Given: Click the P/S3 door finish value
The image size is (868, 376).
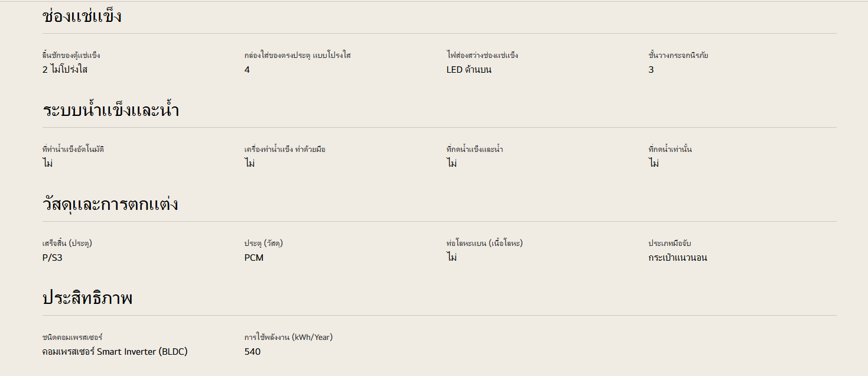Looking at the screenshot, I should (x=53, y=257).
